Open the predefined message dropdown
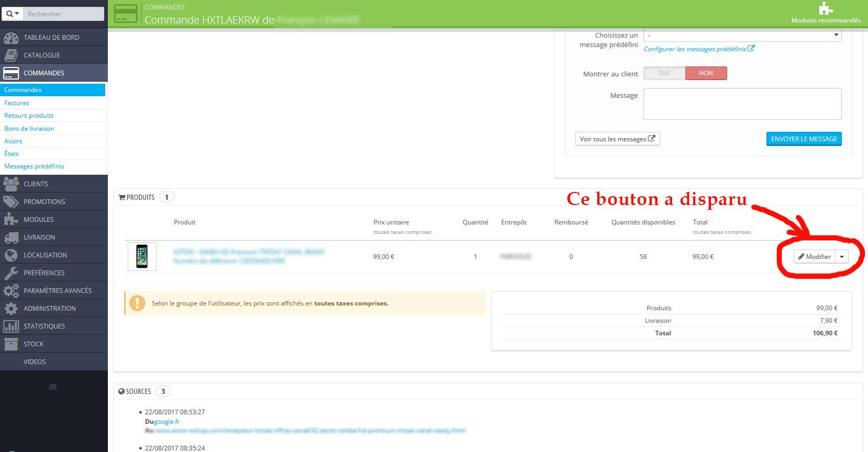 (x=742, y=35)
